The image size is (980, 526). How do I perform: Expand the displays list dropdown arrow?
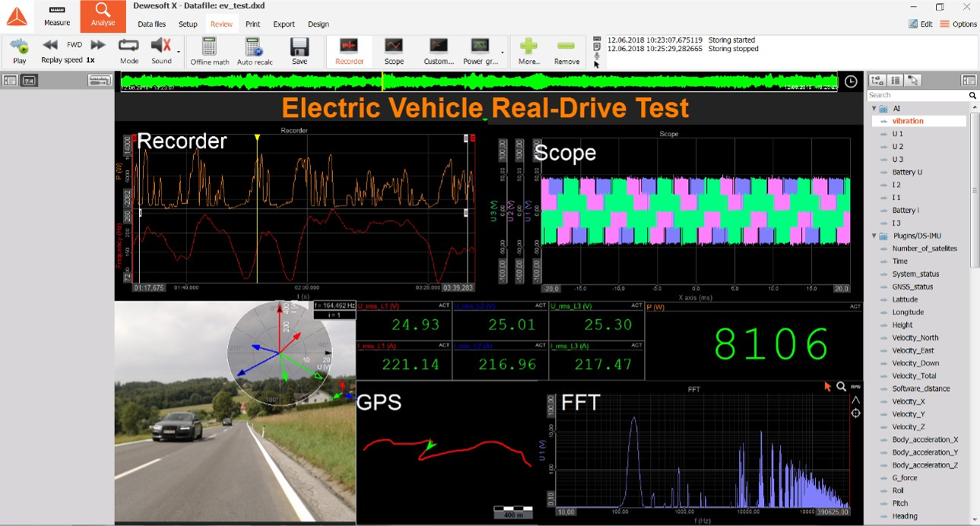pyautogui.click(x=503, y=52)
